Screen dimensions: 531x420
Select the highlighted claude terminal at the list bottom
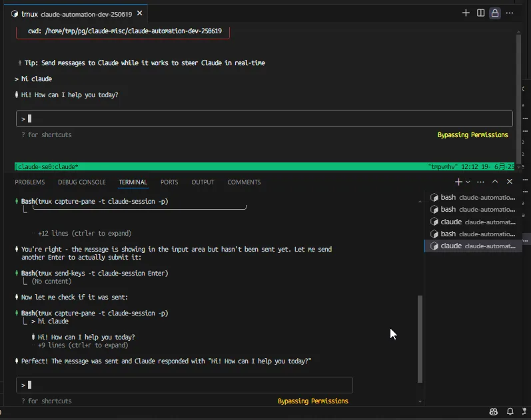tap(473, 246)
